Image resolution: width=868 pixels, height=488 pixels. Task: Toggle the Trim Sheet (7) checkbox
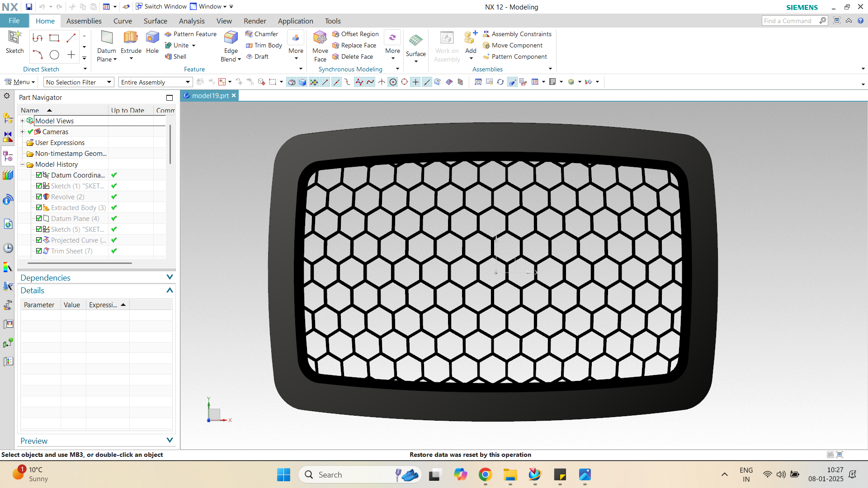pos(39,251)
